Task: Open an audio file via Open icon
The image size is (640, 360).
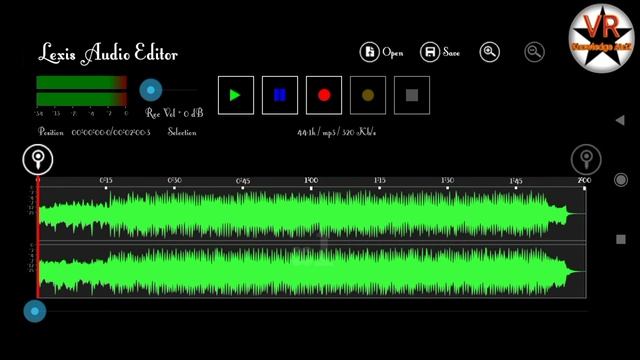Action: coord(369,52)
